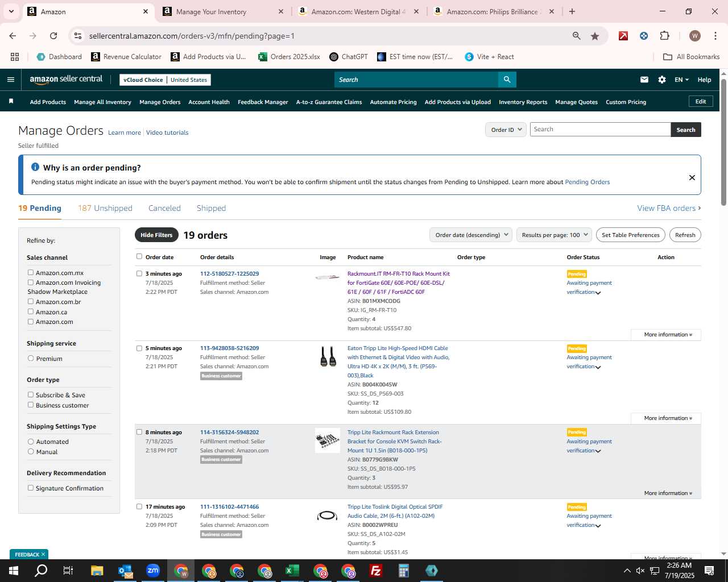
Task: Check the Amazon.ca sales channel filter
Action: click(x=31, y=312)
